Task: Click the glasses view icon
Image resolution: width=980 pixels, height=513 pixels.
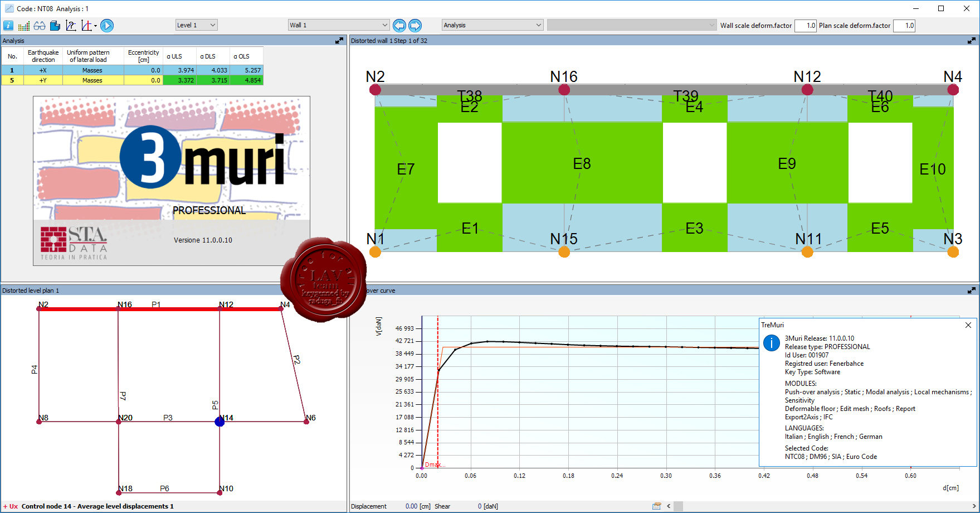Action: (39, 26)
